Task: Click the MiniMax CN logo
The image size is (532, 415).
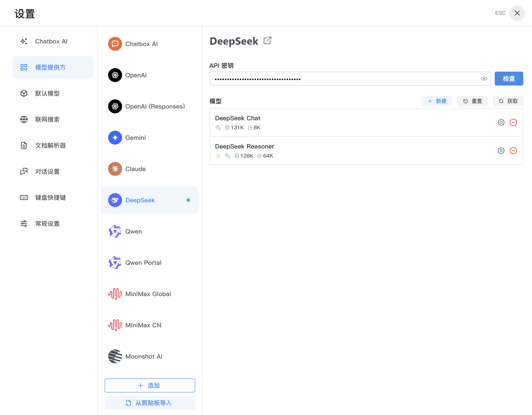Action: (115, 325)
